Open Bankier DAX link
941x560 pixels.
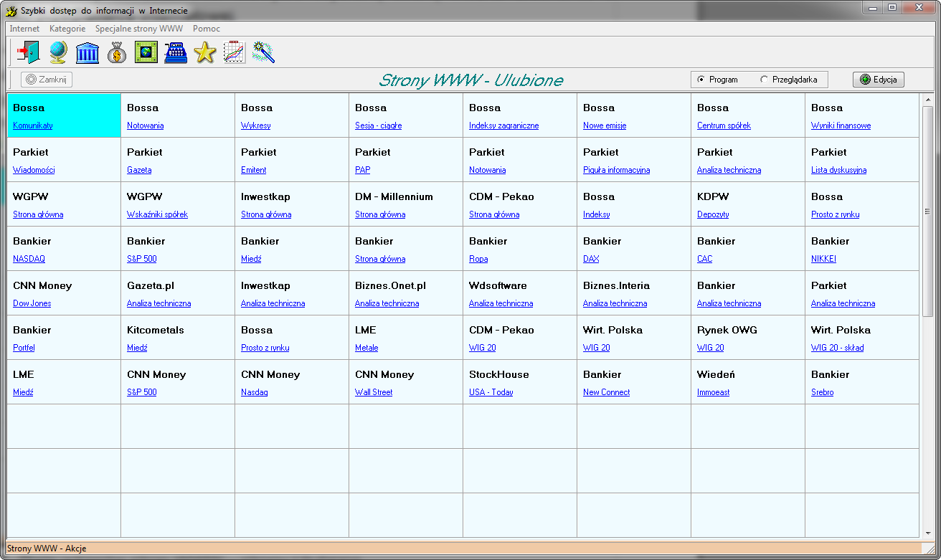click(x=591, y=259)
